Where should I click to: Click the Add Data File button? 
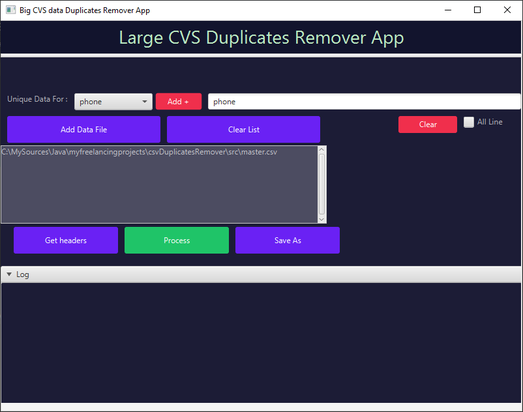(x=84, y=129)
